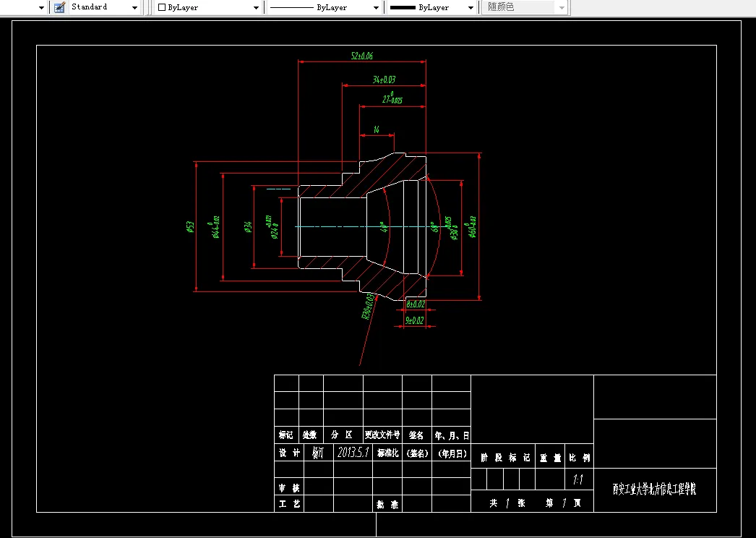Screen dimensions: 756x538
Task: Open the Standard table style dropdown
Action: (x=134, y=8)
